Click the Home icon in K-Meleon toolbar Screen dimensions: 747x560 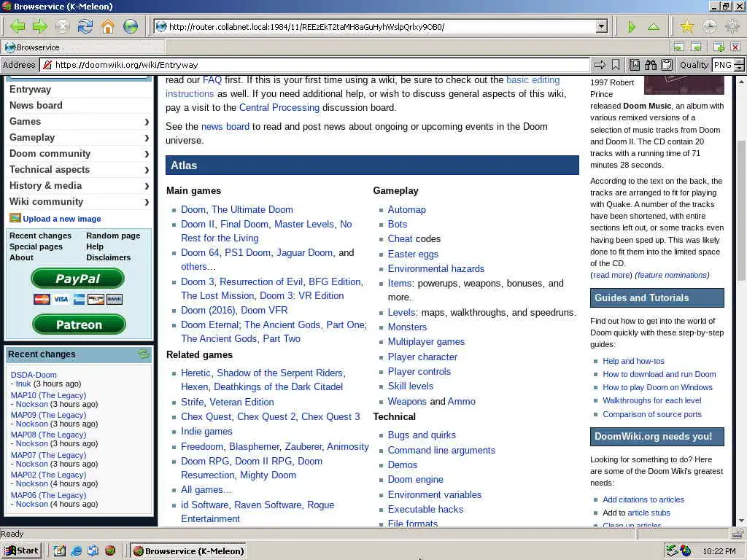108,26
